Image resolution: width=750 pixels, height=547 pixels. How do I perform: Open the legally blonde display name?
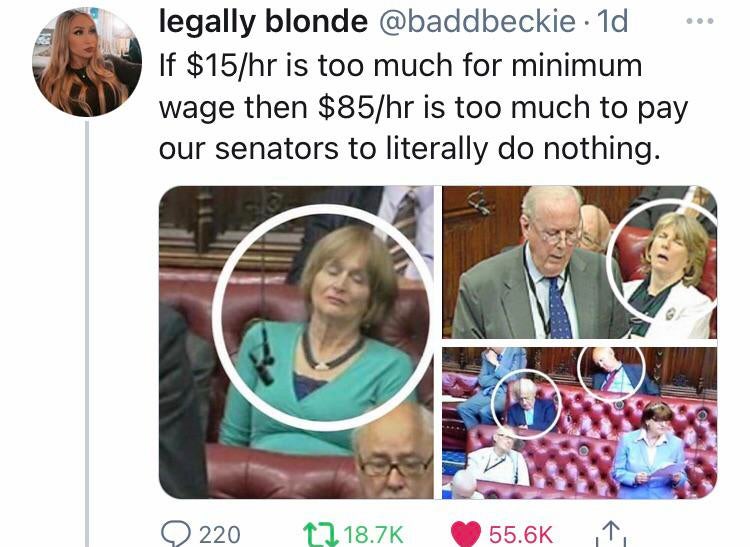point(263,22)
